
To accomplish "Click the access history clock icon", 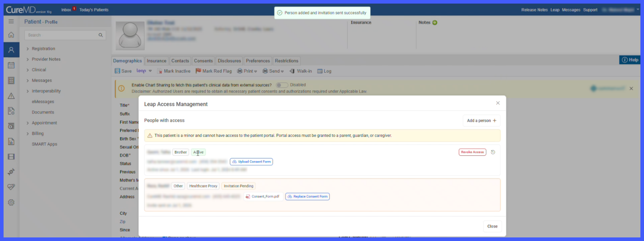I will [x=493, y=152].
